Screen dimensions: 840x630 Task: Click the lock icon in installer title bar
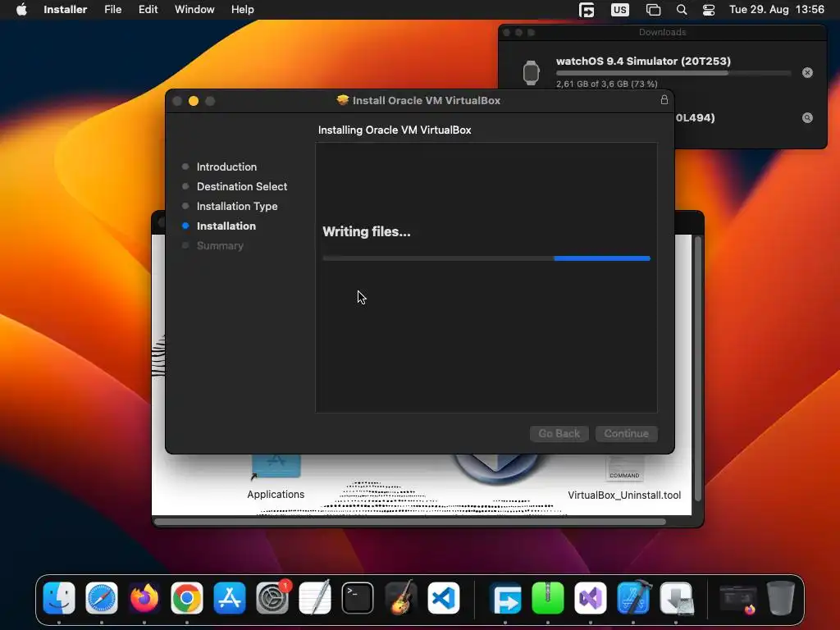coord(664,100)
